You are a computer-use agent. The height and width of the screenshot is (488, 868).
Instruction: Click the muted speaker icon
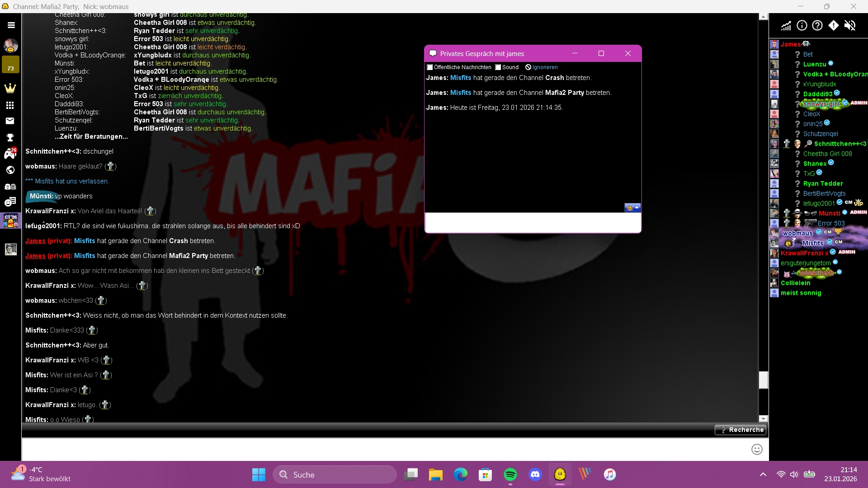(x=850, y=26)
